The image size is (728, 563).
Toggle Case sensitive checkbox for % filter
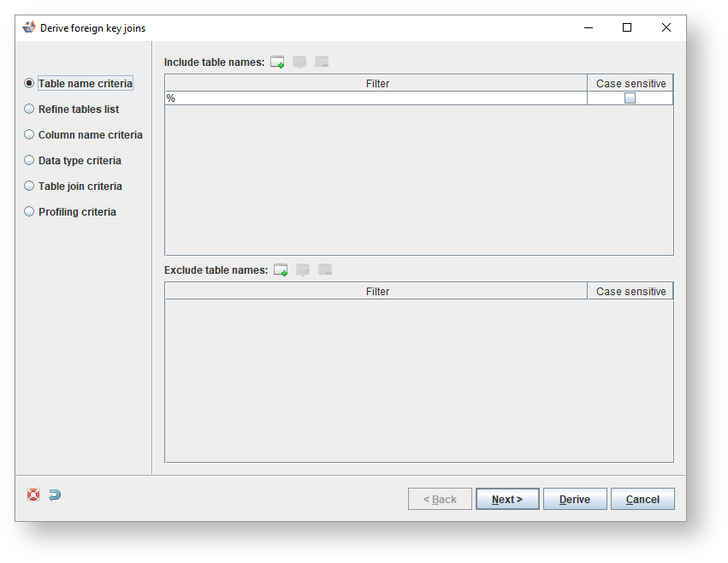click(x=630, y=98)
